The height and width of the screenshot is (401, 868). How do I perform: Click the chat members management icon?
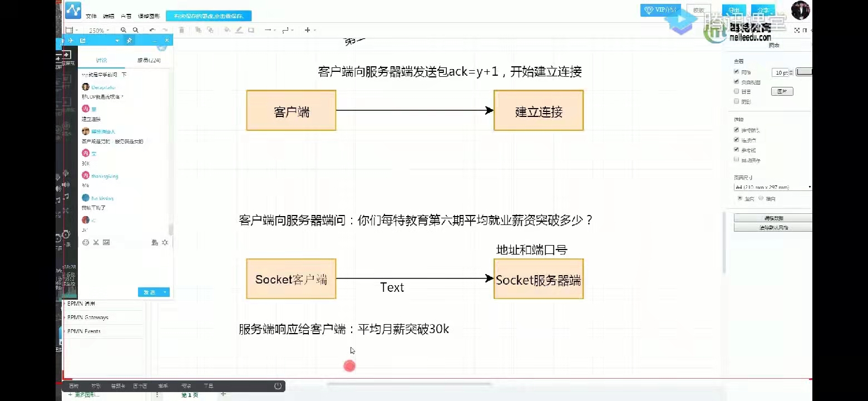[155, 242]
